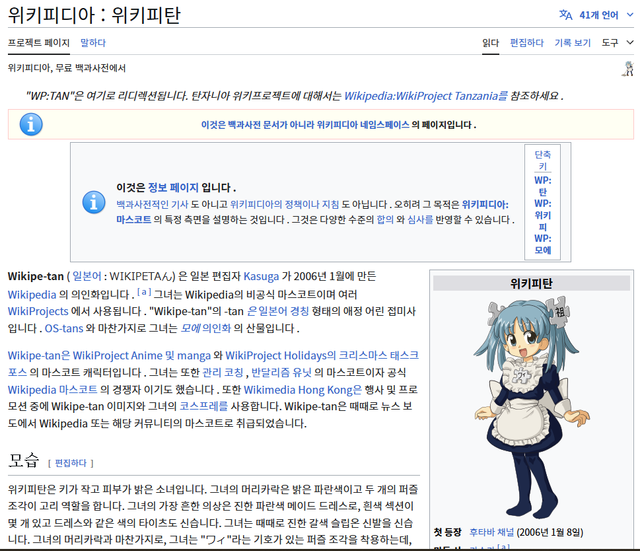This screenshot has width=640, height=551.
Task: Edit the 모습 section via 편집하다
Action: (x=71, y=463)
